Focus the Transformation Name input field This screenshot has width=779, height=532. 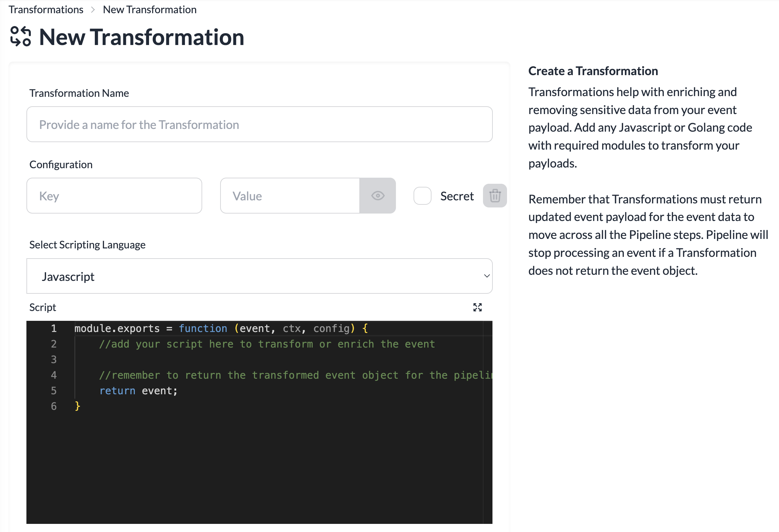pos(259,125)
